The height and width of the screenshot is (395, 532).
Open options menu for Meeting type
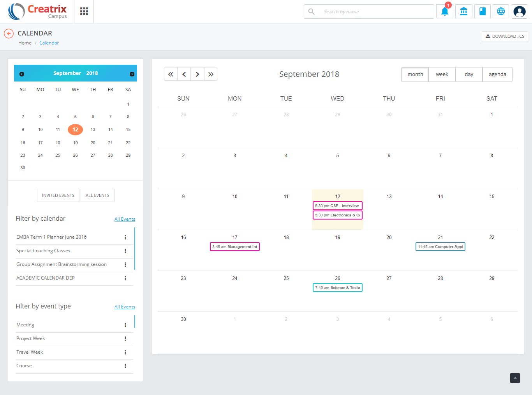pos(125,325)
